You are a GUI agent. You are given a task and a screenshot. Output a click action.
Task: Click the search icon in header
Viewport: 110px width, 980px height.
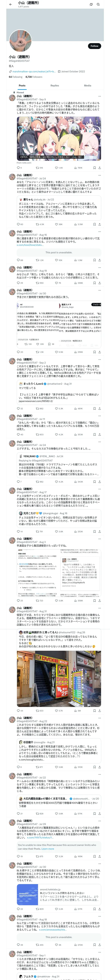[98, 5]
